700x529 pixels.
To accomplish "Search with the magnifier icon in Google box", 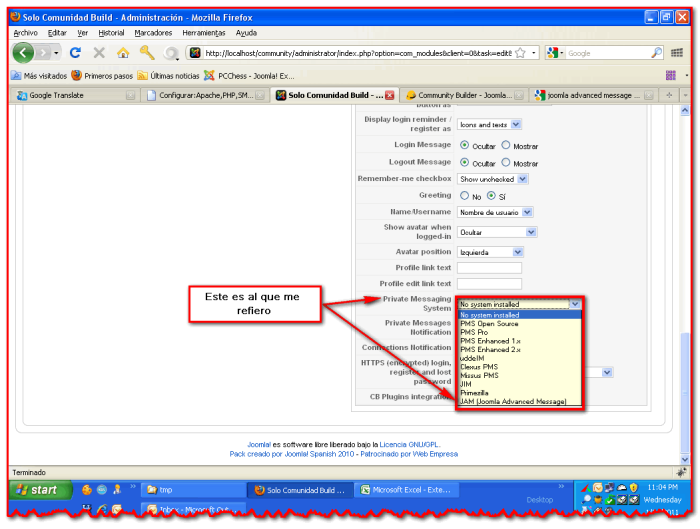I will coord(656,53).
